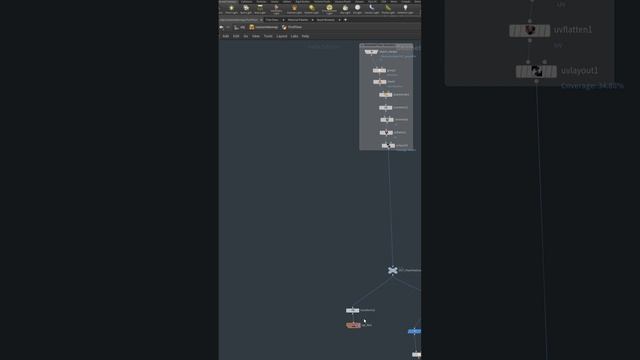The image size is (640, 360).
Task: Select the X-shaped null node below the network box
Action: [x=393, y=270]
